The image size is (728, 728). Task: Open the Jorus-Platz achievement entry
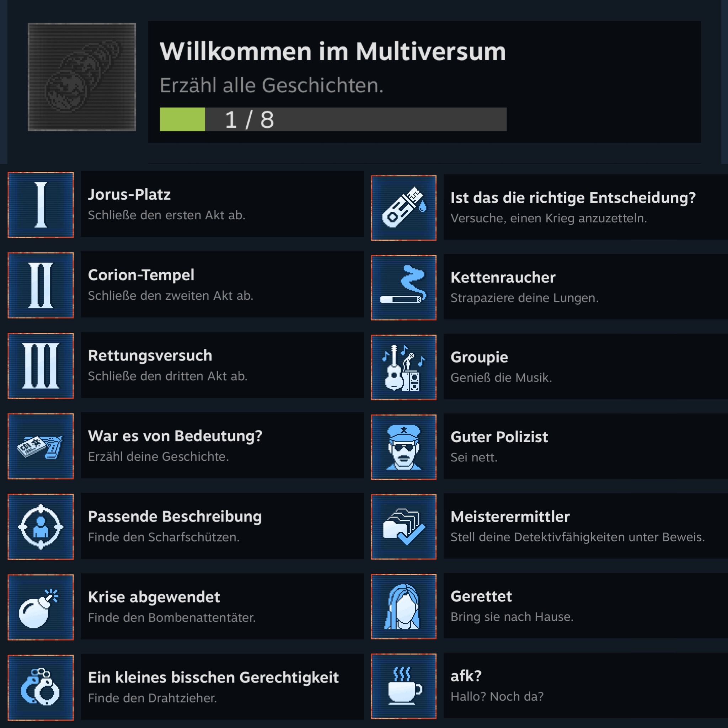tap(222, 204)
